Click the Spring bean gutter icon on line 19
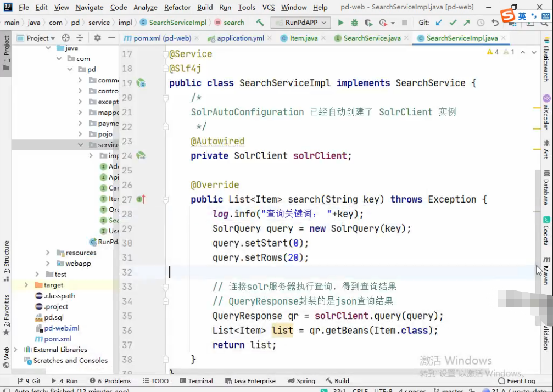Screen dimensions: 553x392 coord(141,83)
